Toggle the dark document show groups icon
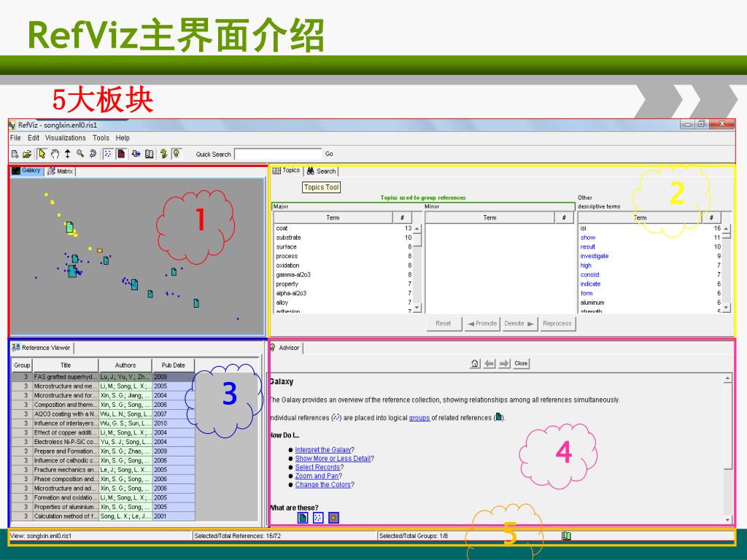This screenshot has width=747, height=560. tap(121, 153)
